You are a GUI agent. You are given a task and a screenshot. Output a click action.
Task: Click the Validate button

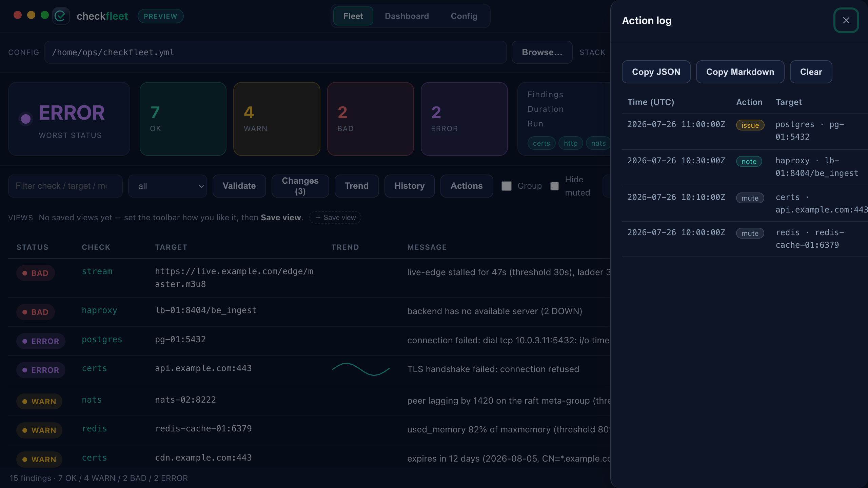tap(239, 186)
